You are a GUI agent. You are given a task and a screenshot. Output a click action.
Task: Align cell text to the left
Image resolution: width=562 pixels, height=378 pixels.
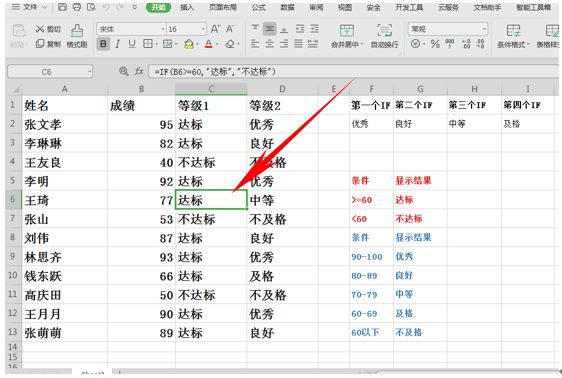point(255,44)
